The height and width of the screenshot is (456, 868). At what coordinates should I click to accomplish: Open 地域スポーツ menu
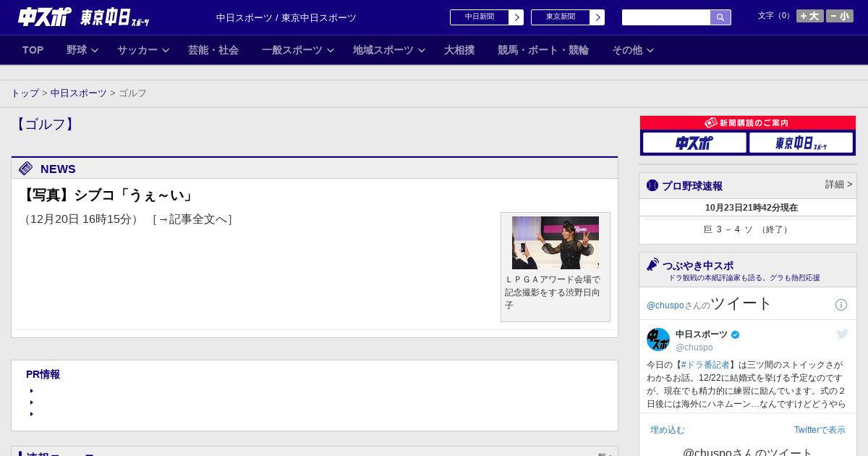tap(383, 50)
